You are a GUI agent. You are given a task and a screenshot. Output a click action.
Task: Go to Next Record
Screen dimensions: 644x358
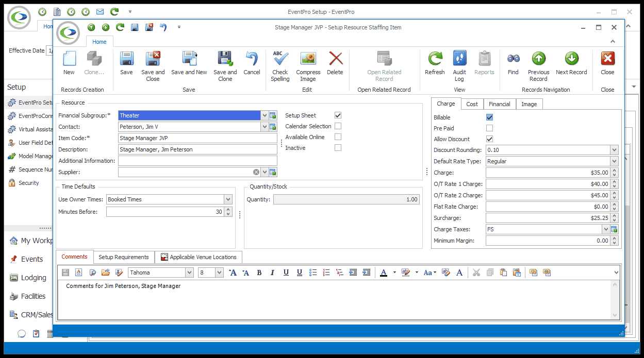point(571,59)
